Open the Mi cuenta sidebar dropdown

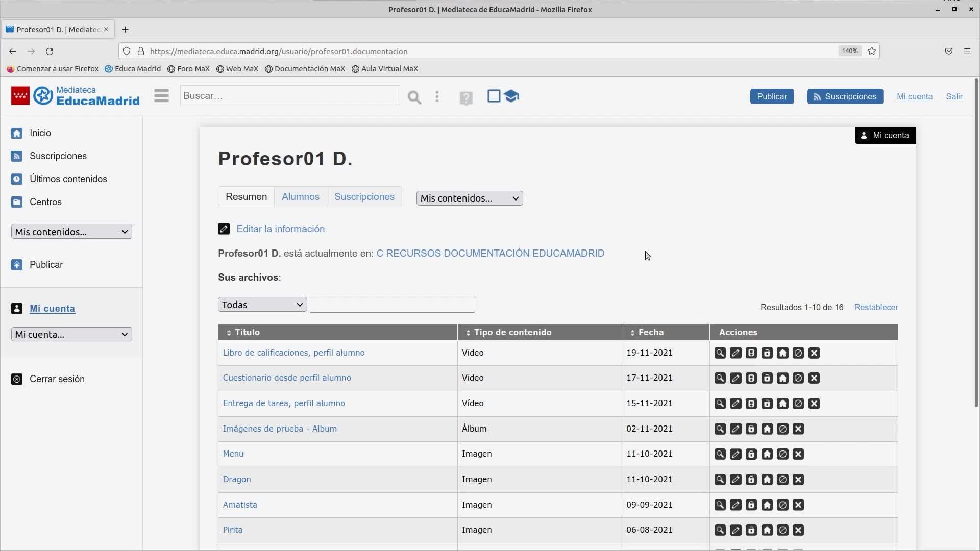tap(71, 335)
